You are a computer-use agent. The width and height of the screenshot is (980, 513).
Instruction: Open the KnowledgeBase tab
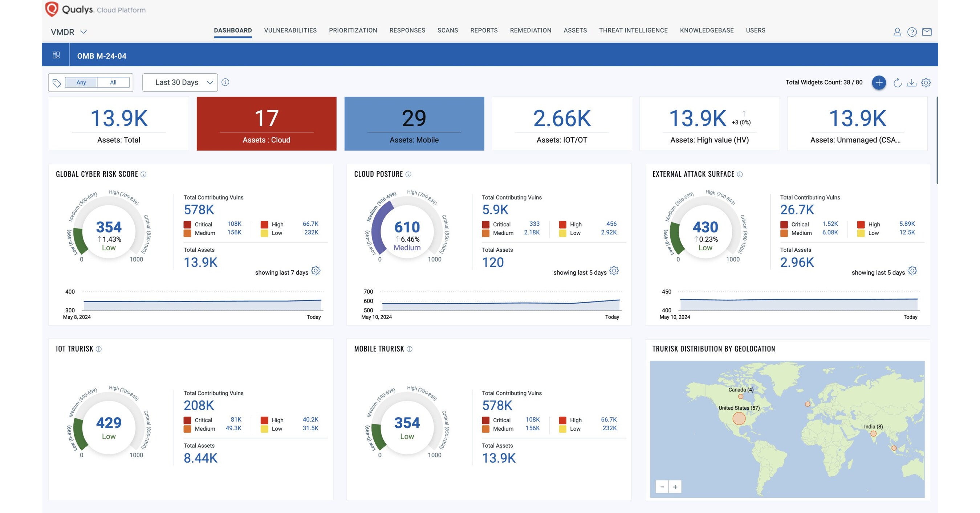(x=707, y=30)
